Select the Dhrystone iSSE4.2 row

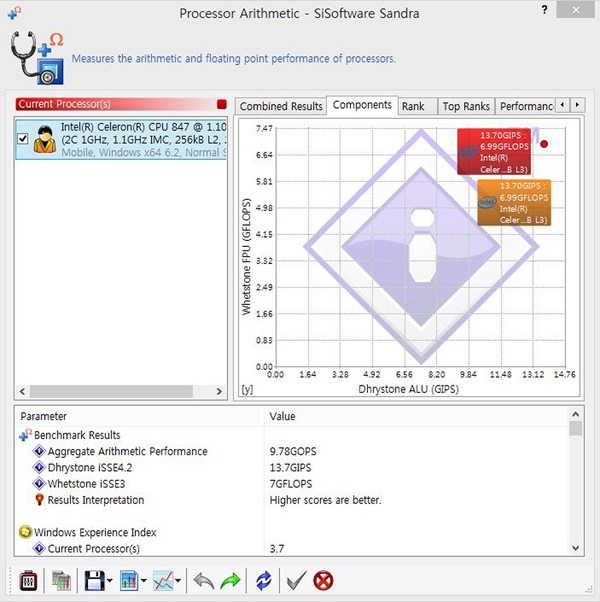pyautogui.click(x=292, y=468)
